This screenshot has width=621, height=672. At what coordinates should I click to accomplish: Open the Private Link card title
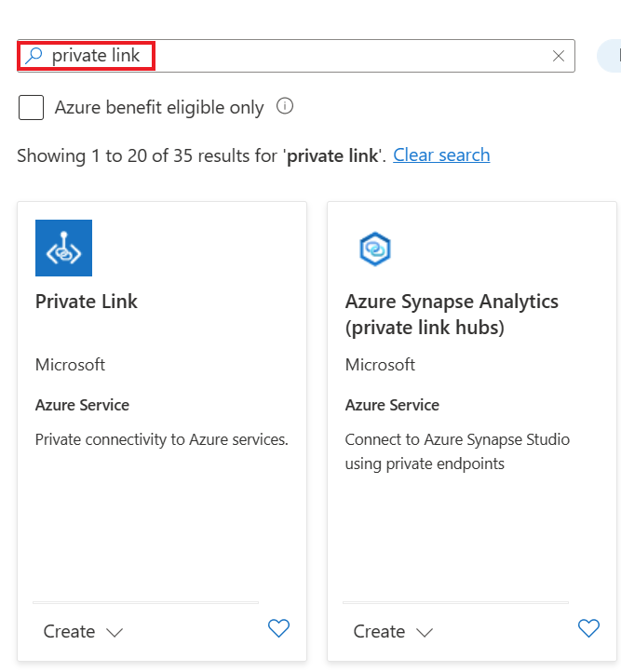coord(87,302)
